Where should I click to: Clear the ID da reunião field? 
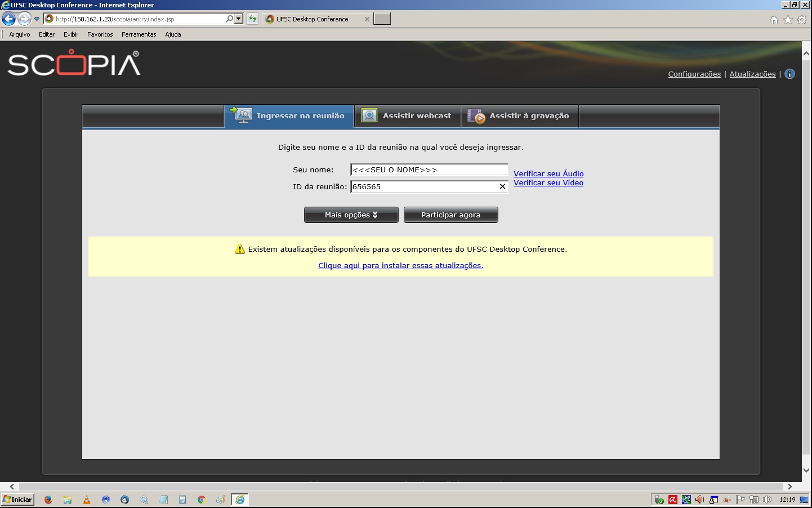click(x=502, y=186)
